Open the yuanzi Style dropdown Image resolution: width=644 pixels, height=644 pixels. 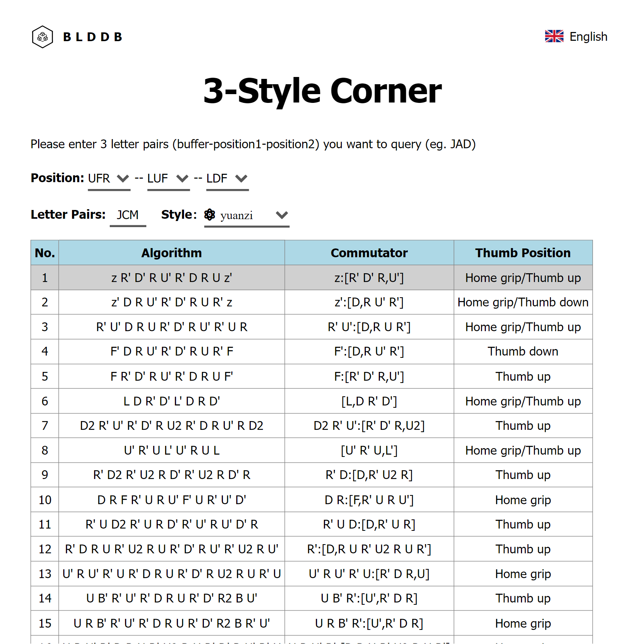pos(247,215)
